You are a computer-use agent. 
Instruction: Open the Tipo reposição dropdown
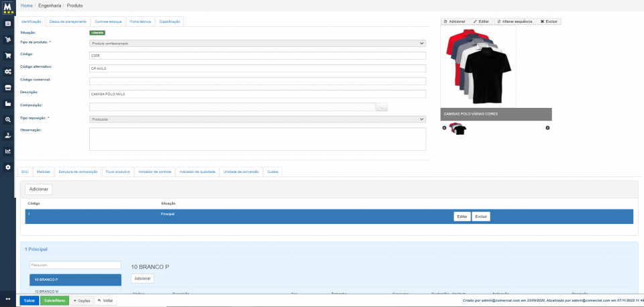point(258,119)
